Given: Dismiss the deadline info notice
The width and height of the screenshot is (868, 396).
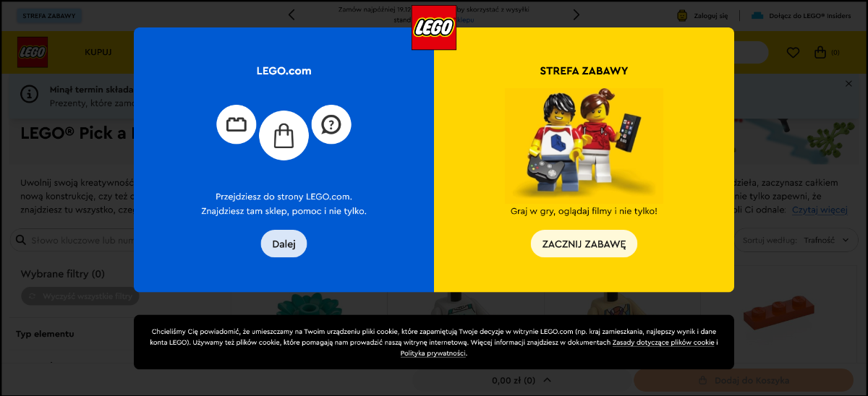Looking at the screenshot, I should 849,84.
